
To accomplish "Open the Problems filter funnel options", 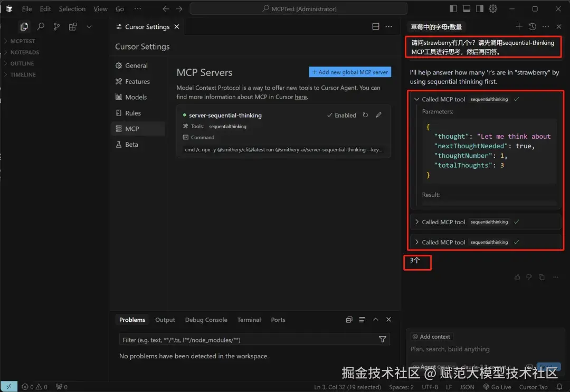I will tap(383, 339).
